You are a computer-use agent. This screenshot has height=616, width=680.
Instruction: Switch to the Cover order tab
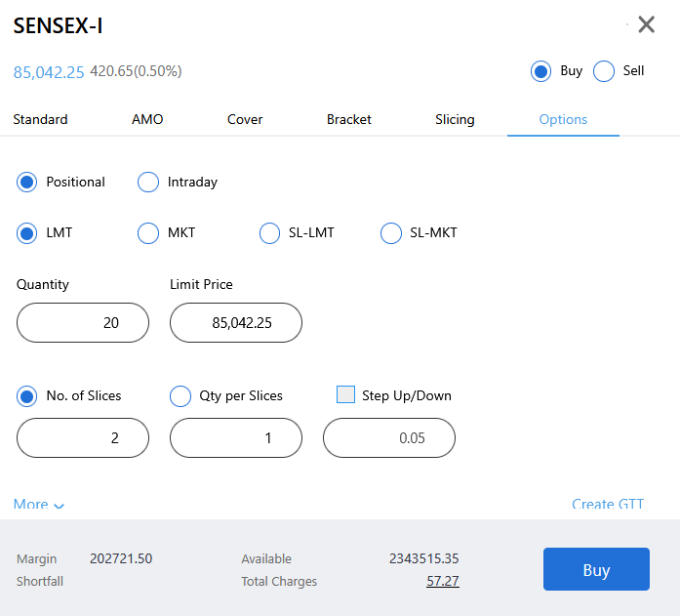pos(245,119)
